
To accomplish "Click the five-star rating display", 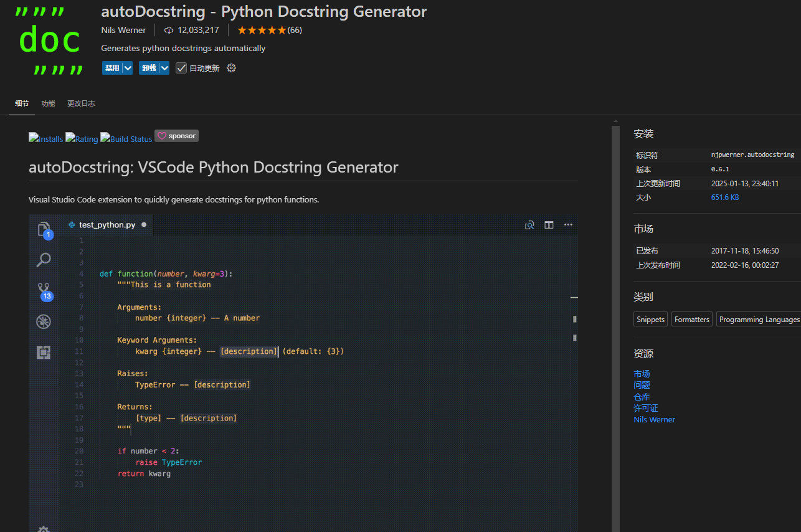I will tap(262, 30).
